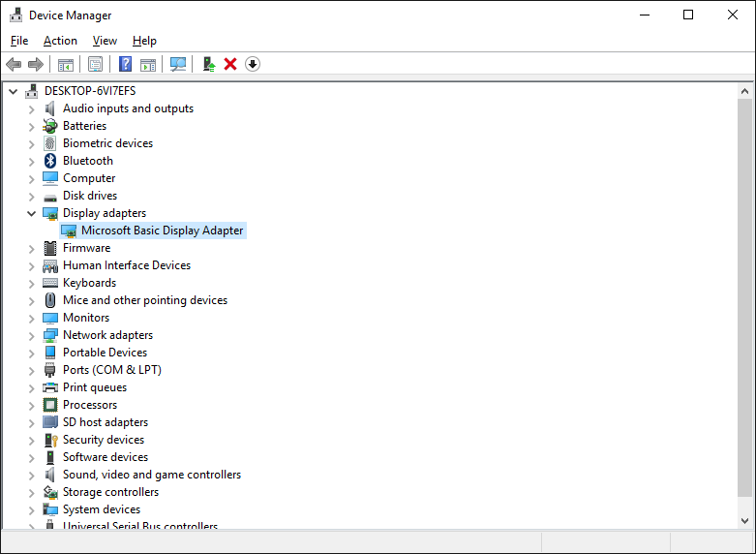
Task: Open Properties from the toolbar icon
Action: tap(95, 64)
